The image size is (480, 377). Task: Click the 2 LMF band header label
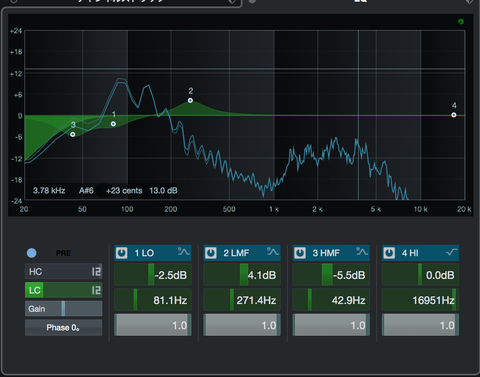point(236,253)
